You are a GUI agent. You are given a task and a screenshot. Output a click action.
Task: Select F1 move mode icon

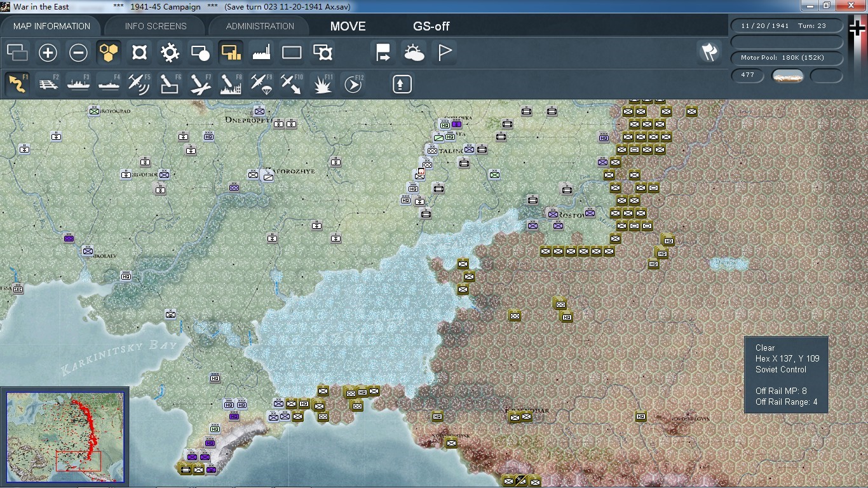point(18,84)
